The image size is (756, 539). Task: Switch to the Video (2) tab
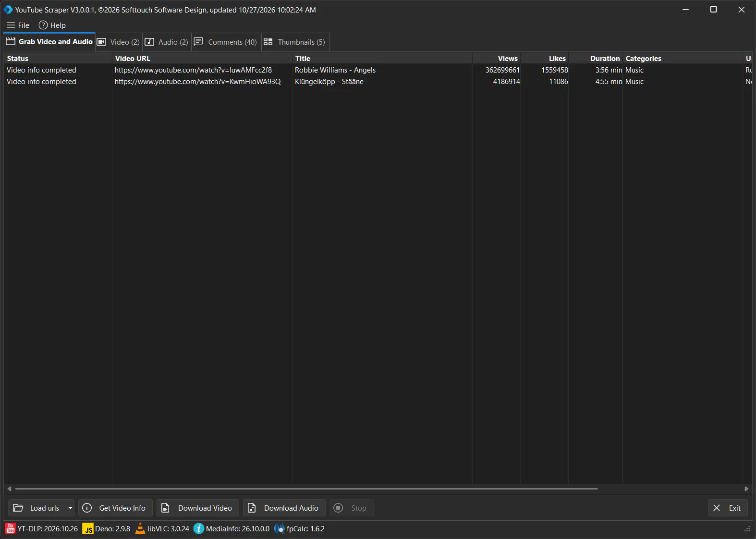coord(119,42)
